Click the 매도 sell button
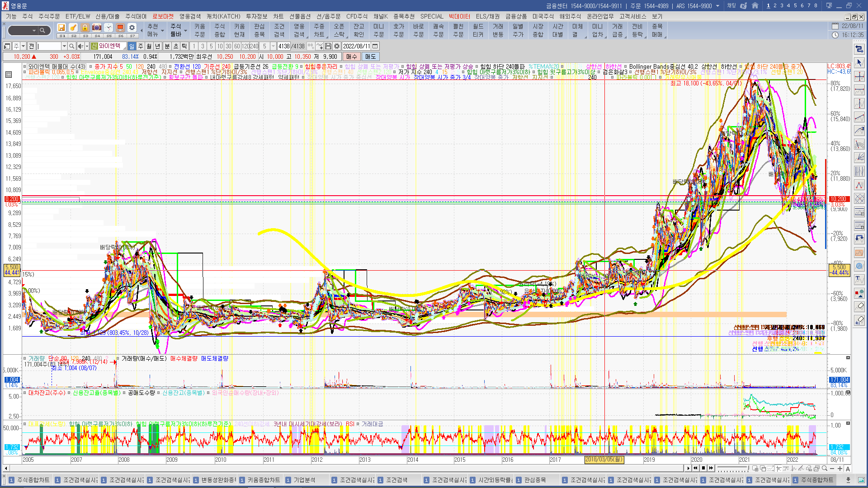 click(x=370, y=56)
